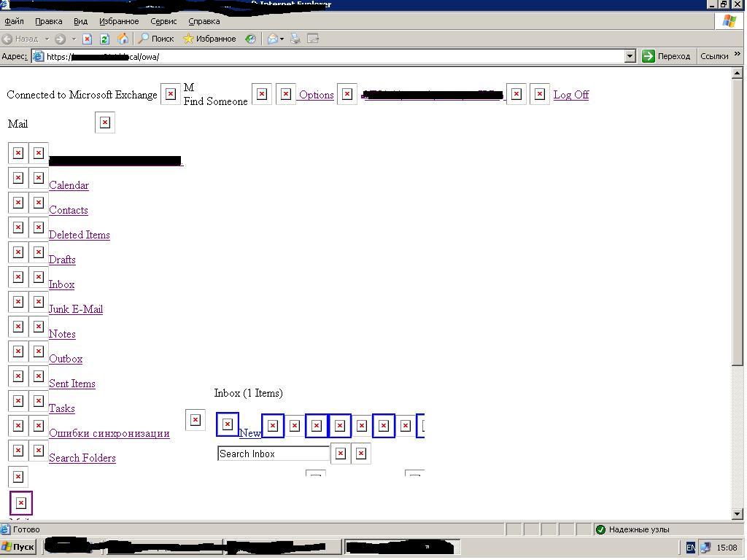Viewport: 747px width, 560px height.
Task: Expand the address bar dropdown arrow
Action: [x=630, y=57]
